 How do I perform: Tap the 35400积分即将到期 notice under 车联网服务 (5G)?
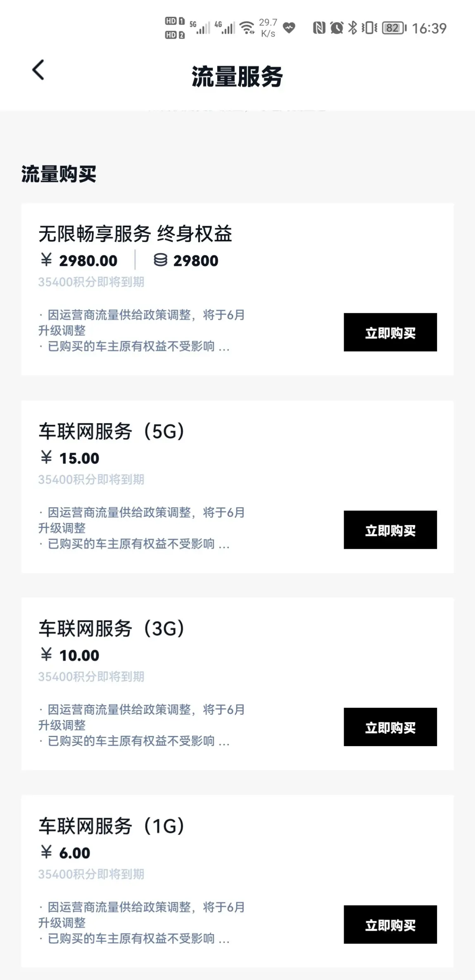[91, 479]
